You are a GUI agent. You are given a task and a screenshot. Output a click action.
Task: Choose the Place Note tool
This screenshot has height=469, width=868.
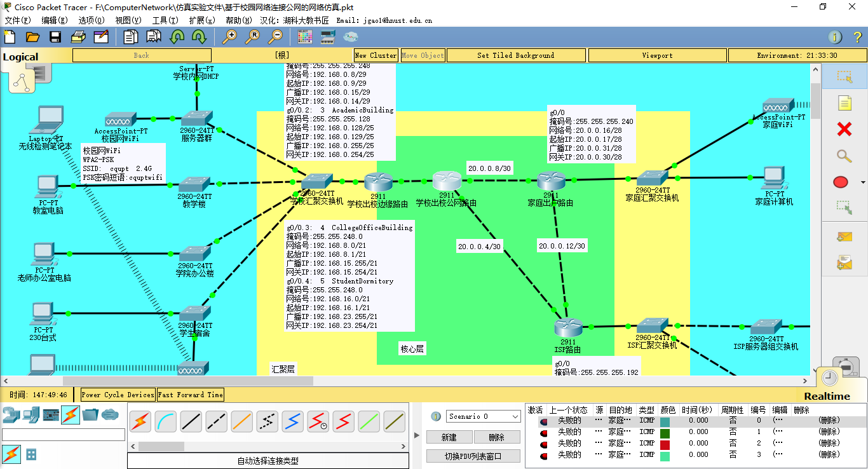click(x=844, y=103)
